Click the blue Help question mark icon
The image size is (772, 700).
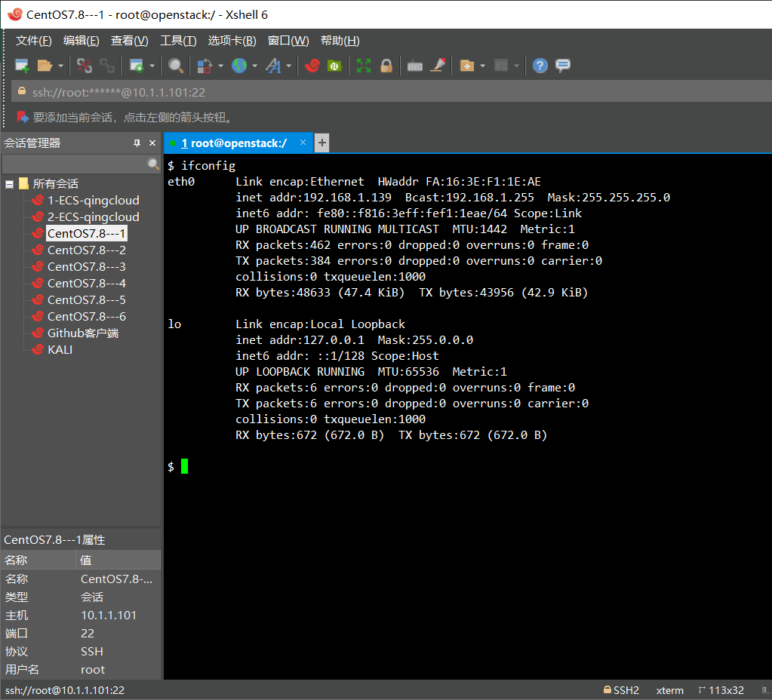click(x=540, y=66)
